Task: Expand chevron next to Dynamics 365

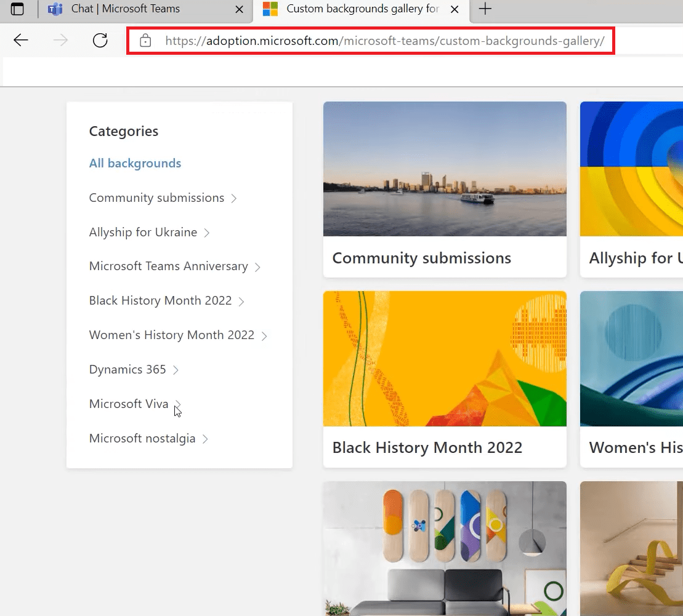Action: [x=176, y=370]
